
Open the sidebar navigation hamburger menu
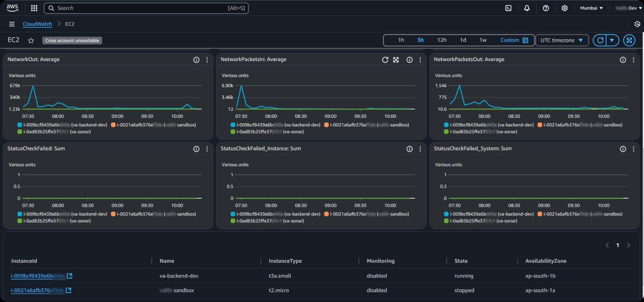tap(12, 24)
